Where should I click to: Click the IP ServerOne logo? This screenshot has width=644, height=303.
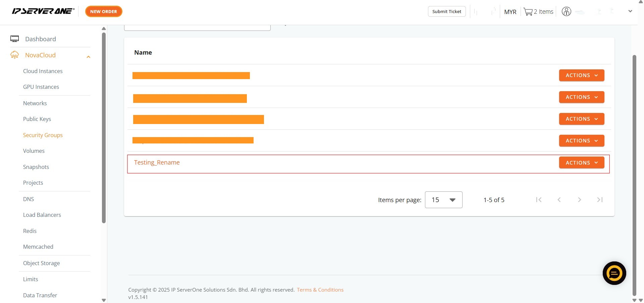coord(43,11)
